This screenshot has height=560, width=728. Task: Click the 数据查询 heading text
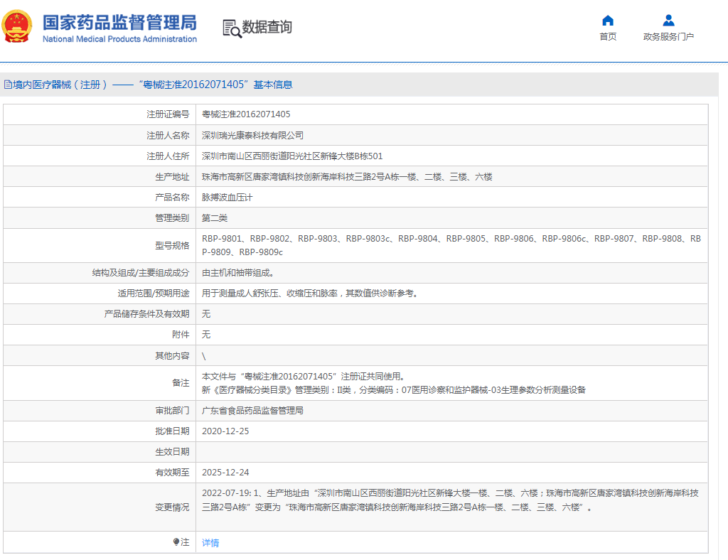pyautogui.click(x=267, y=27)
